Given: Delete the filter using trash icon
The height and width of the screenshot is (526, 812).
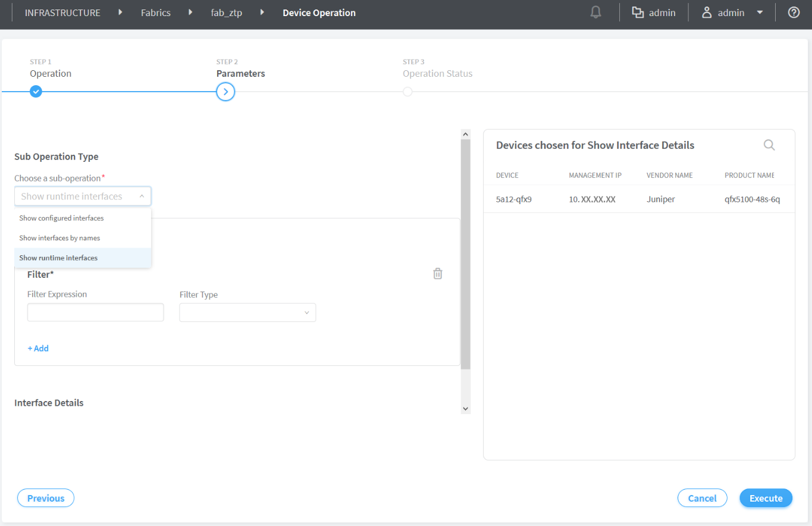Looking at the screenshot, I should 438,274.
